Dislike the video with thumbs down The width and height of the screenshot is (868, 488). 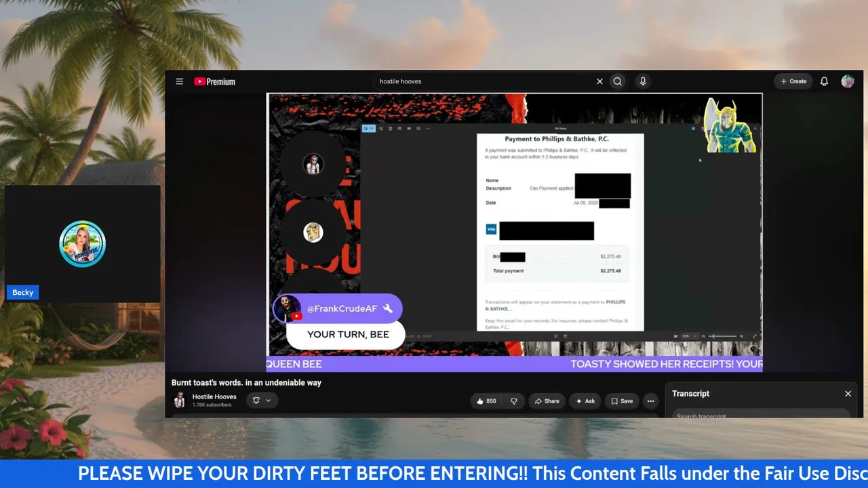(x=513, y=401)
